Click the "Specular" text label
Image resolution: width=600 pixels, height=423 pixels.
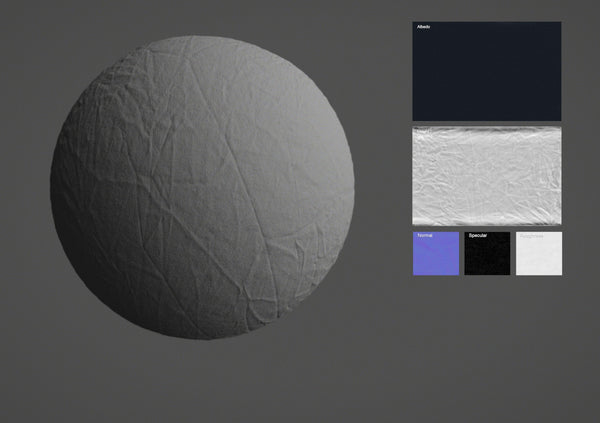(477, 236)
